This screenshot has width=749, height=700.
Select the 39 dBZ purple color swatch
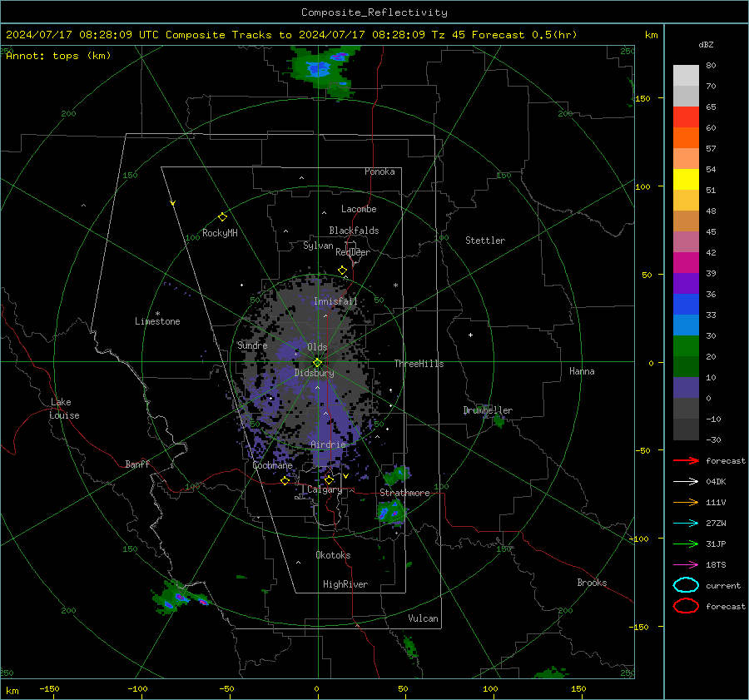[x=686, y=283]
